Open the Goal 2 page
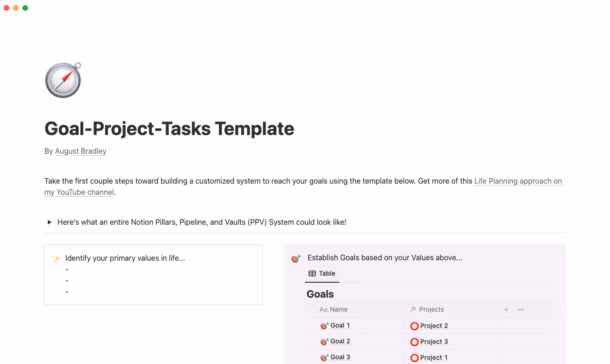 (x=340, y=341)
